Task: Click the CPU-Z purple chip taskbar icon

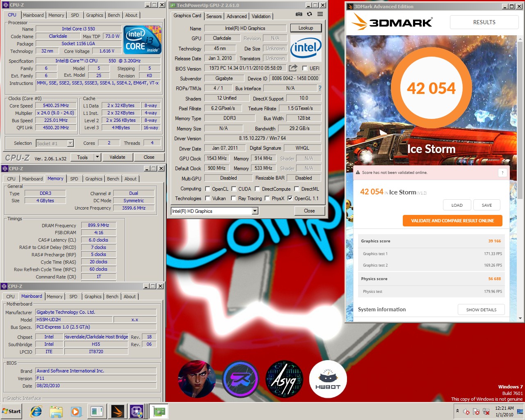Action: pos(137,411)
